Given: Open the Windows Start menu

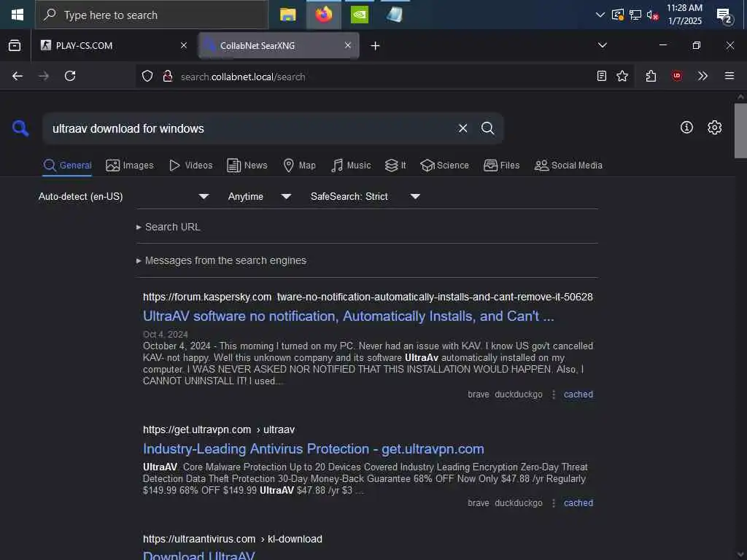Looking at the screenshot, I should click(18, 15).
